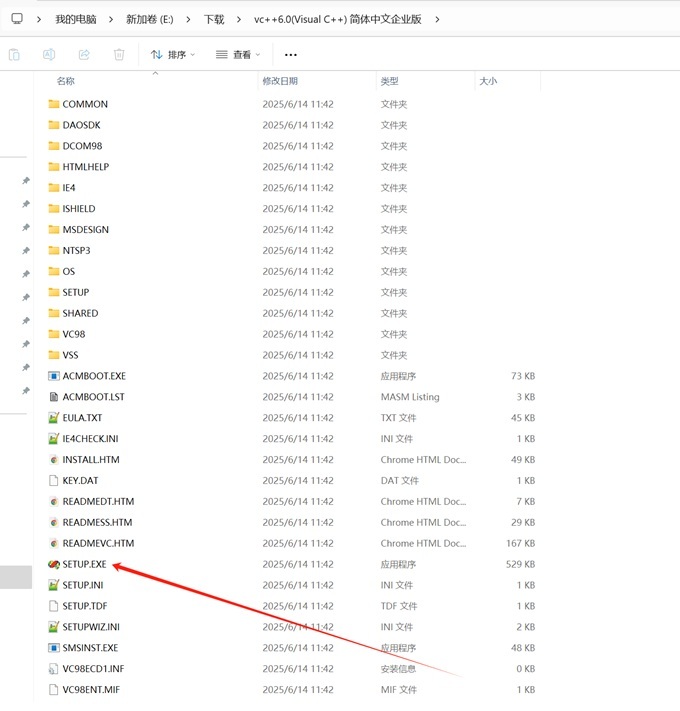680x711 pixels.
Task: Select SETUPWIZ.INI file icon
Action: [54, 627]
